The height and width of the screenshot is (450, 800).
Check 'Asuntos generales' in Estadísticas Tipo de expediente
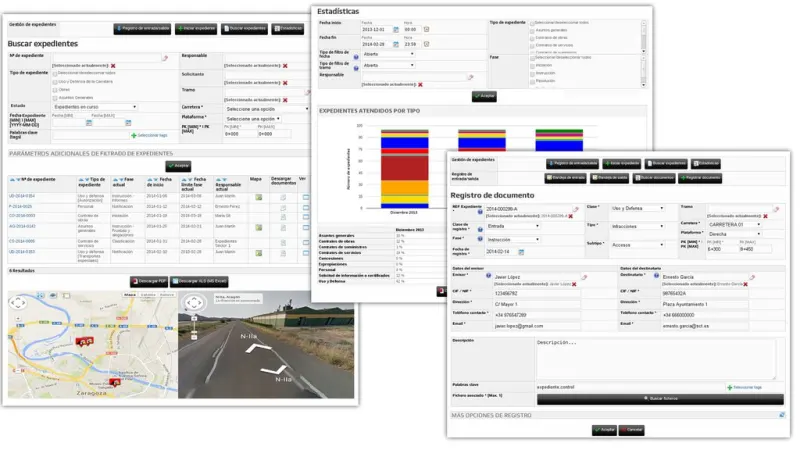532,31
